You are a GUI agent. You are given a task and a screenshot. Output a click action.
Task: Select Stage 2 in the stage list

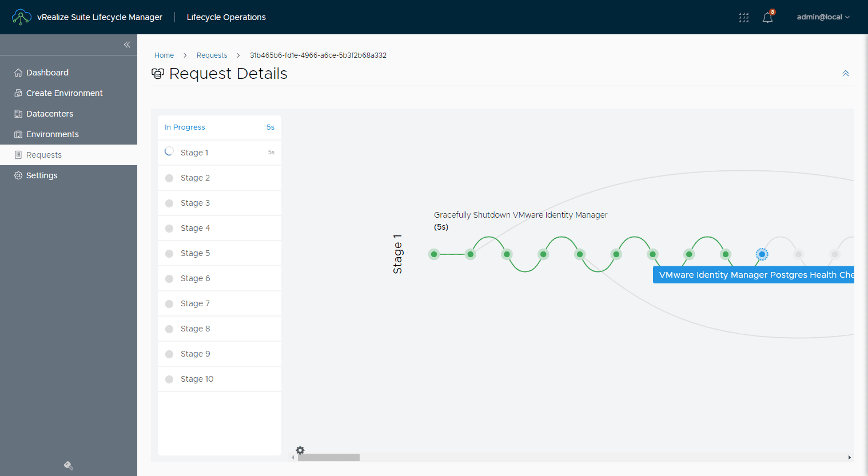coord(195,178)
